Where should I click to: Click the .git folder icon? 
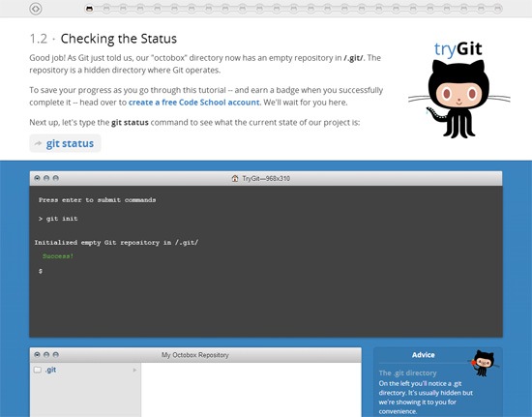pyautogui.click(x=38, y=370)
